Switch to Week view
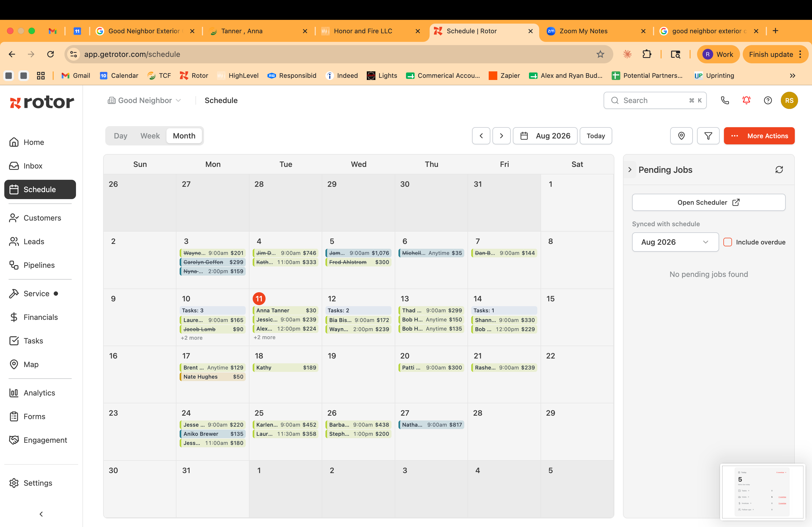Image resolution: width=812 pixels, height=527 pixels. (x=150, y=136)
